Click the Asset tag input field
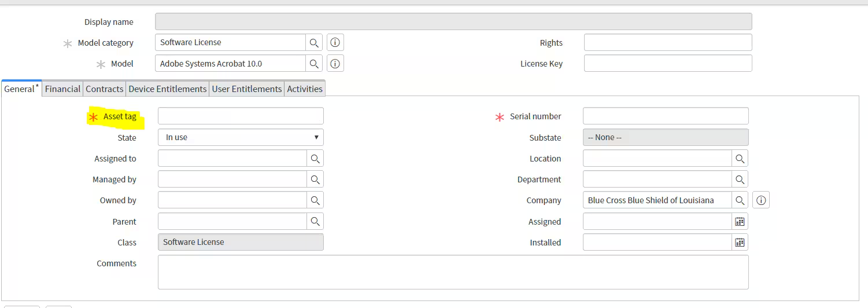 [241, 116]
